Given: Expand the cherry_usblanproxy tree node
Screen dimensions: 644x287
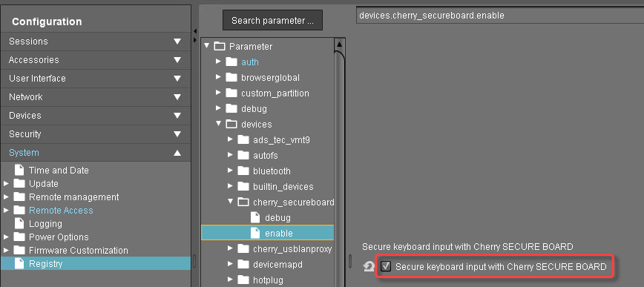Looking at the screenshot, I should tap(231, 249).
